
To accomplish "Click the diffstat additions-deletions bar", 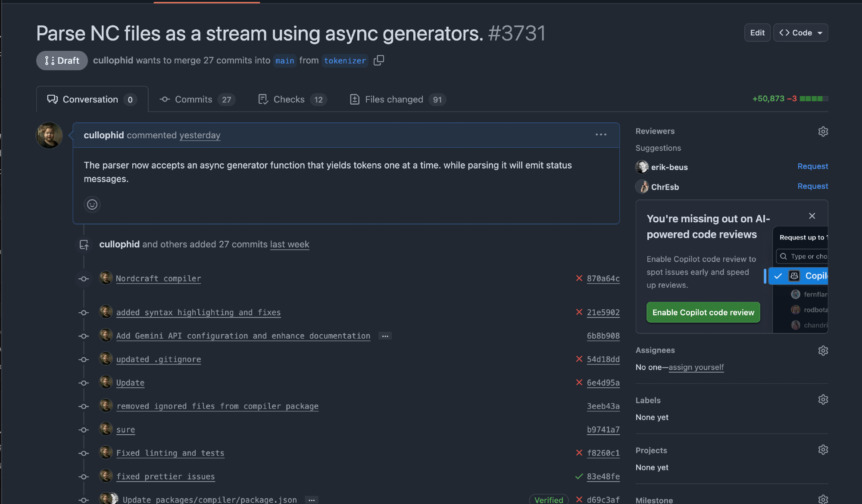I will coord(813,99).
